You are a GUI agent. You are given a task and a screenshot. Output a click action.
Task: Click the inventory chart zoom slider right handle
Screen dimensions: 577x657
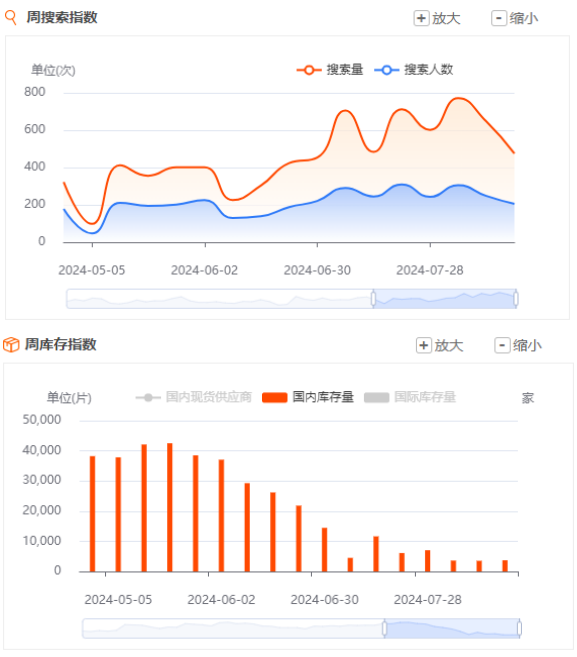click(519, 629)
